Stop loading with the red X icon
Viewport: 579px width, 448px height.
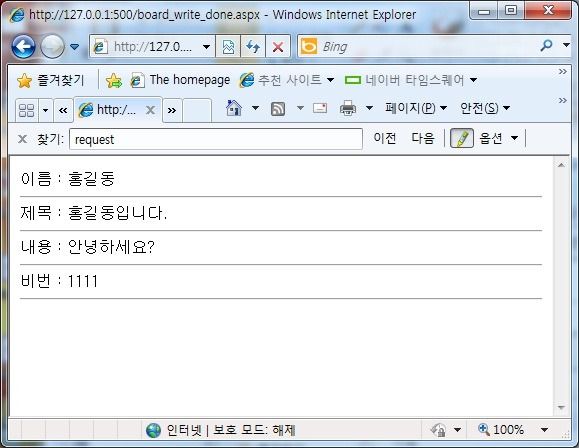click(x=278, y=47)
